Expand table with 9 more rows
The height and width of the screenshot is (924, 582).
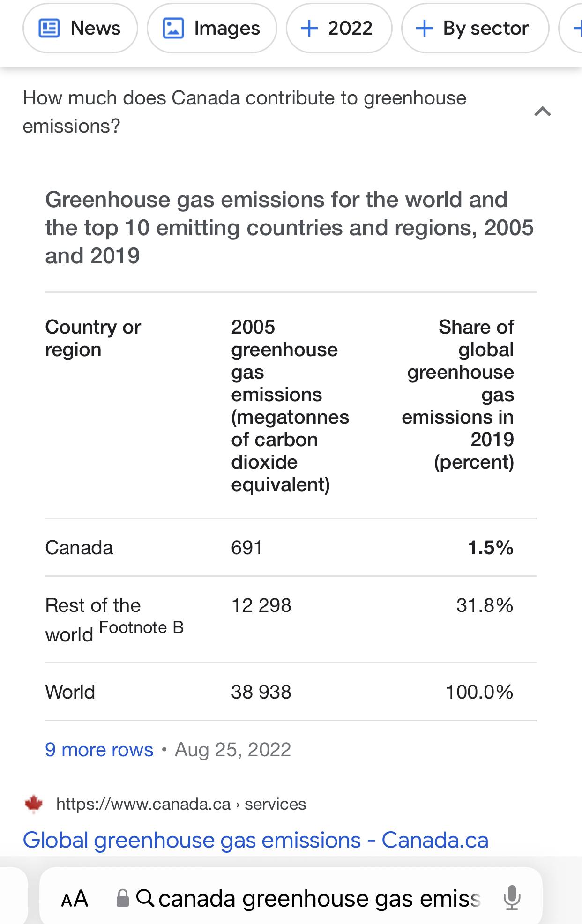click(99, 750)
